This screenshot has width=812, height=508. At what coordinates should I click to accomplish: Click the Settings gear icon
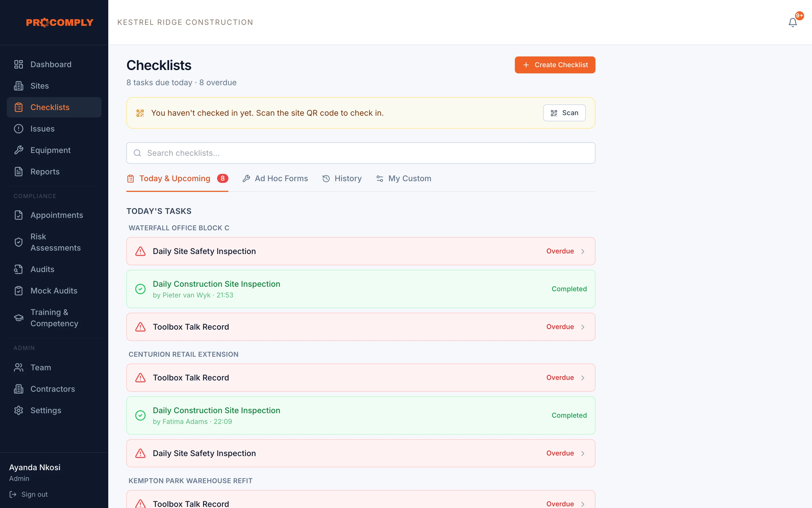tap(18, 410)
